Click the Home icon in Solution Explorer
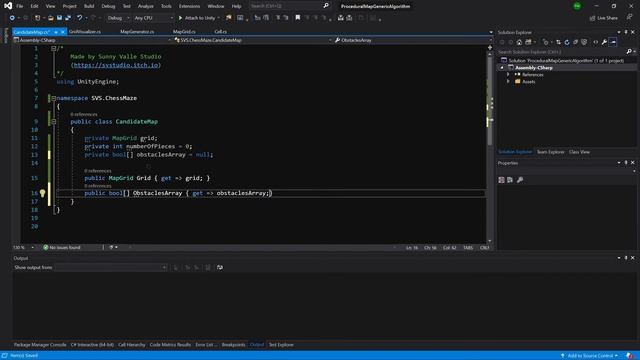The image size is (640, 360). (x=519, y=42)
